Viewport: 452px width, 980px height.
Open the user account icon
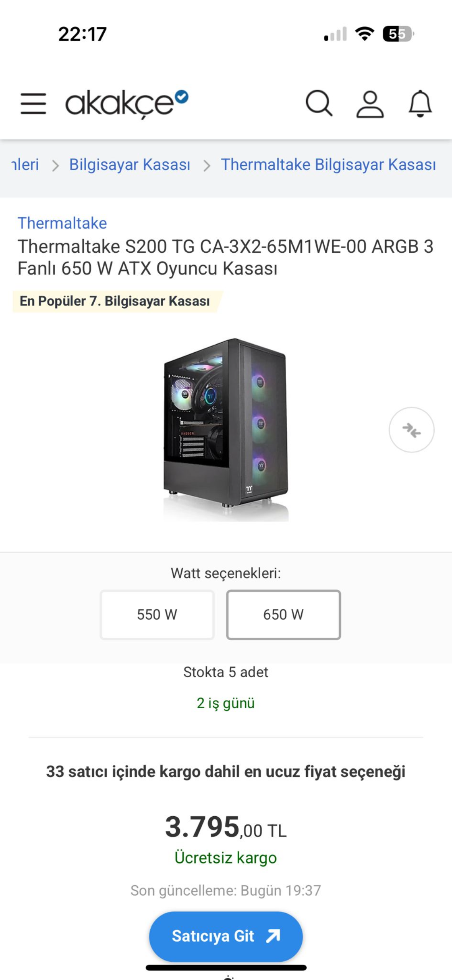(x=370, y=104)
